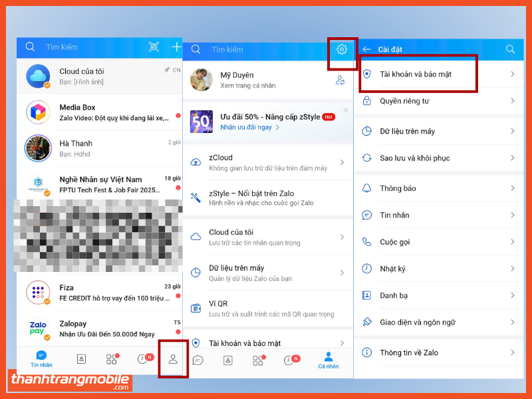Select Cá nhân tab in middle bottom bar
The width and height of the screenshot is (532, 399).
click(x=328, y=360)
